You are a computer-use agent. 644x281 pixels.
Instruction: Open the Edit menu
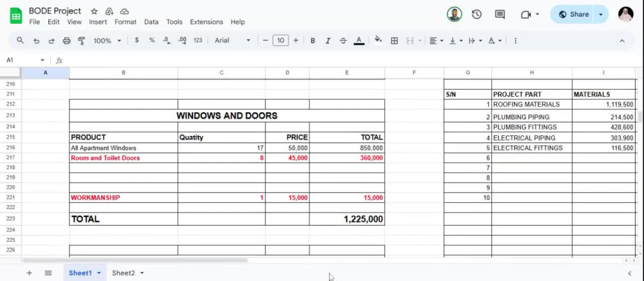tap(53, 22)
